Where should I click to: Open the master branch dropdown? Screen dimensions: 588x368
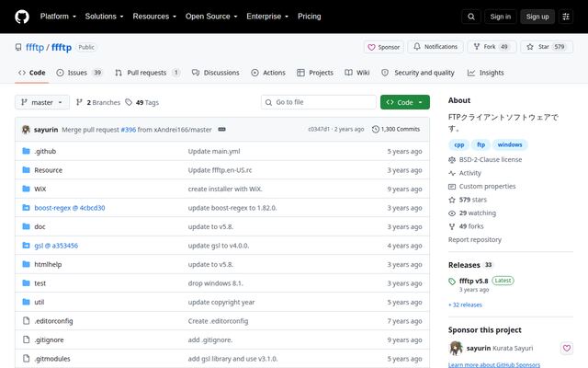coord(42,102)
